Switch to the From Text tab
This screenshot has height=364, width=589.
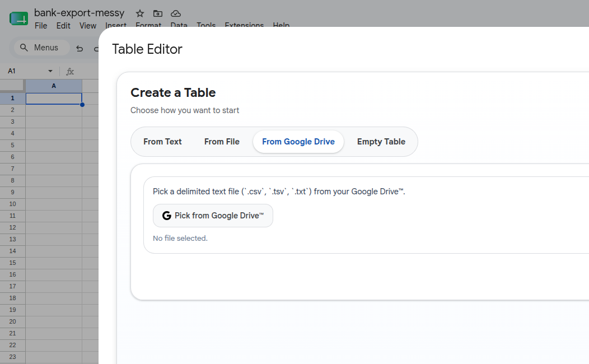coord(162,142)
